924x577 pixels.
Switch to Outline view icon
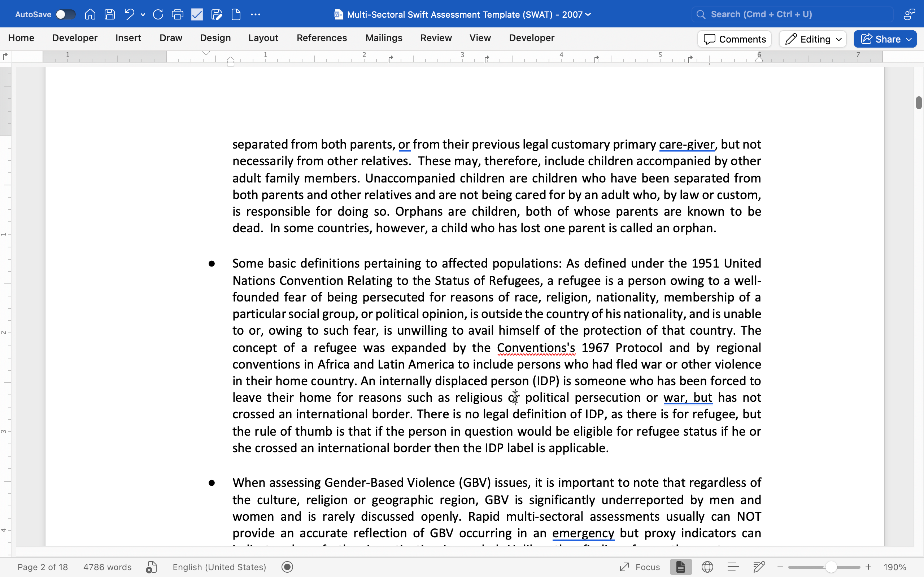(733, 567)
